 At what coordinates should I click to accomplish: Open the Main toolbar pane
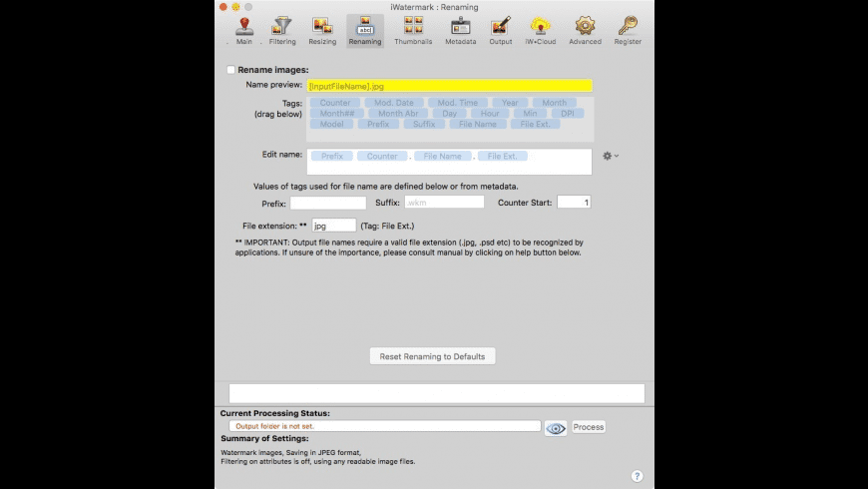(244, 31)
